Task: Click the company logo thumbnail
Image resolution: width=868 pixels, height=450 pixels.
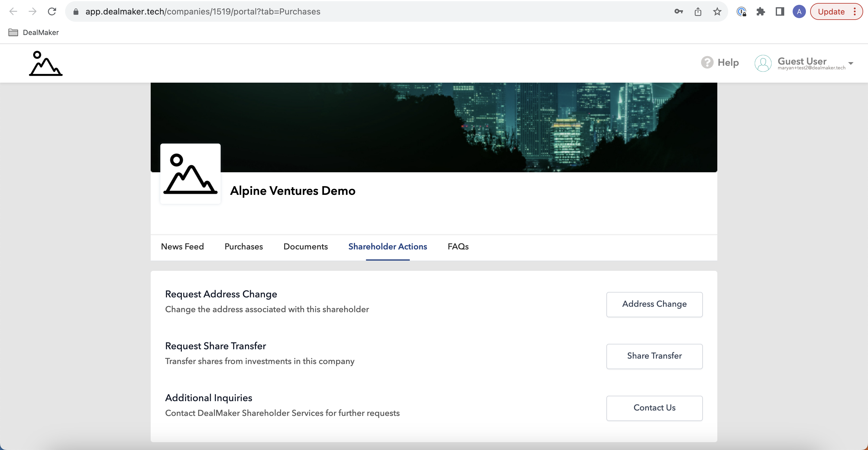Action: (190, 174)
